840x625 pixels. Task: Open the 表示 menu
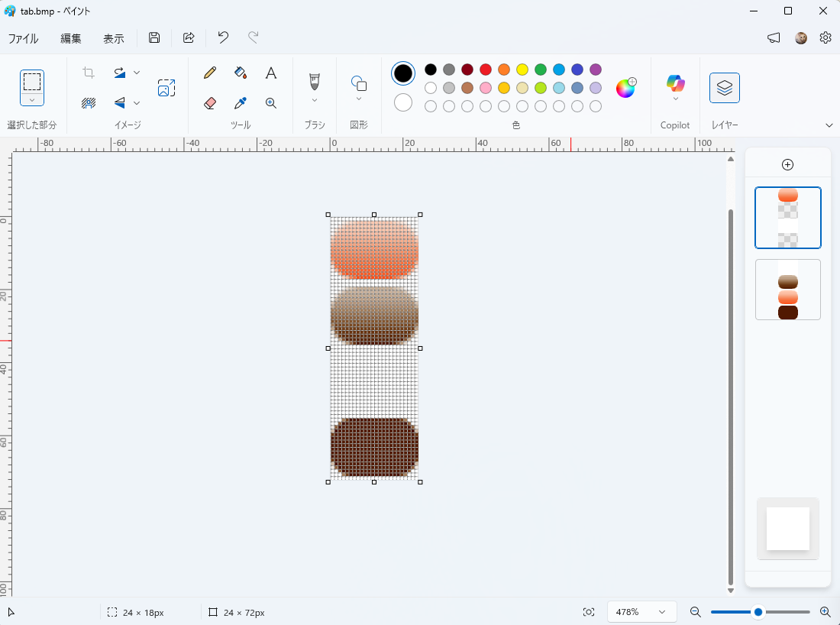114,38
